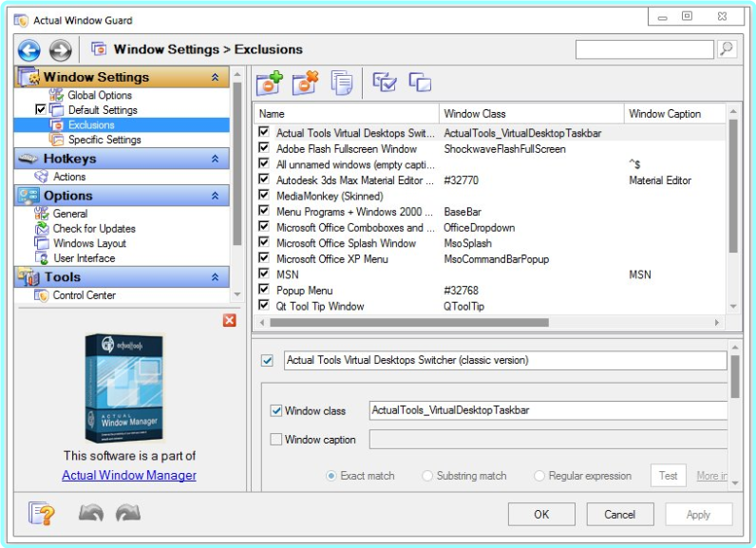756x548 pixels.
Task: Click the redo arrow at the bottom
Action: 128,513
